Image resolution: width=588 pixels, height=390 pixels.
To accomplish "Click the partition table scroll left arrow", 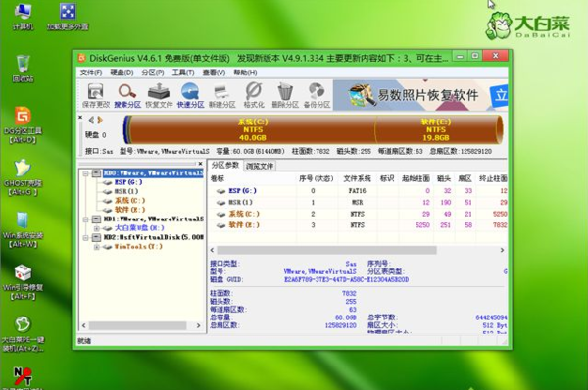I will (x=213, y=250).
